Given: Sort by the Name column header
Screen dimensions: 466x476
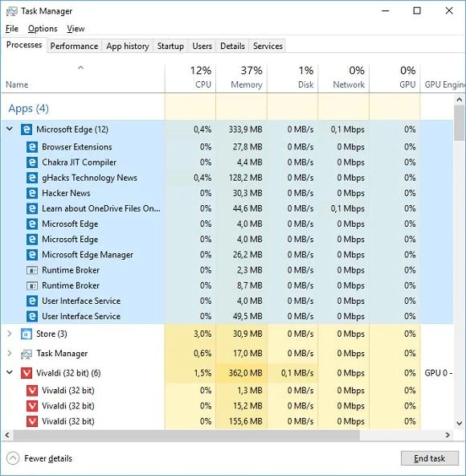Looking at the screenshot, I should pos(83,78).
